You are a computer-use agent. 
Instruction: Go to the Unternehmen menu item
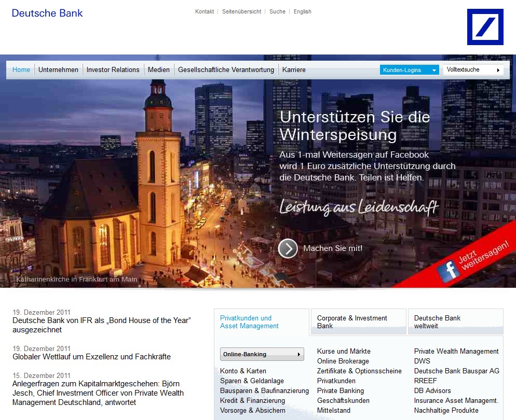[58, 69]
